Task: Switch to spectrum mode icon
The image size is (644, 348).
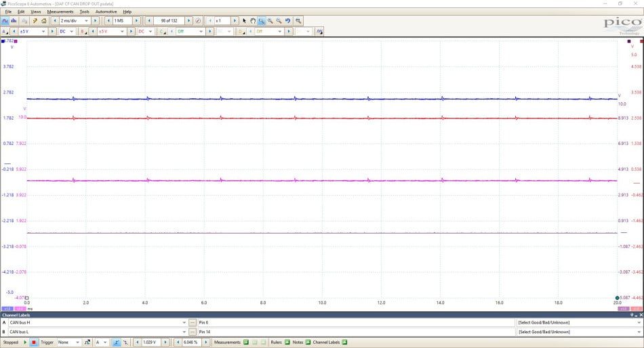Action: 14,20
